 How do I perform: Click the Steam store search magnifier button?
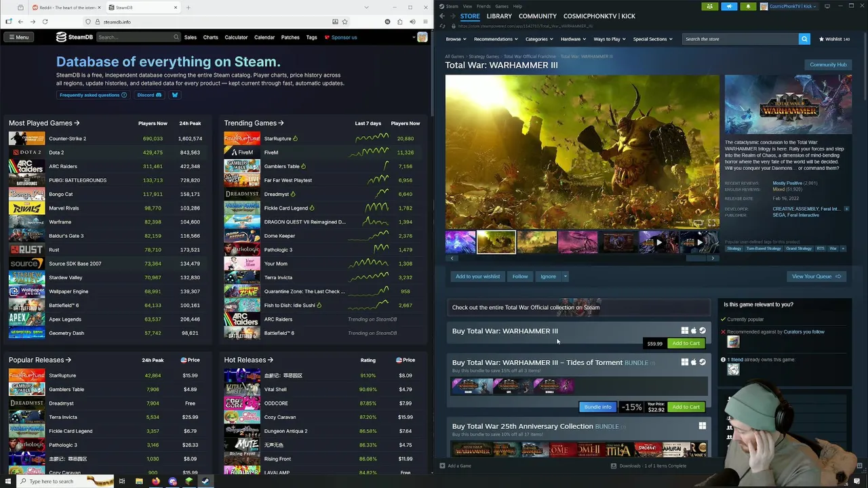point(804,39)
